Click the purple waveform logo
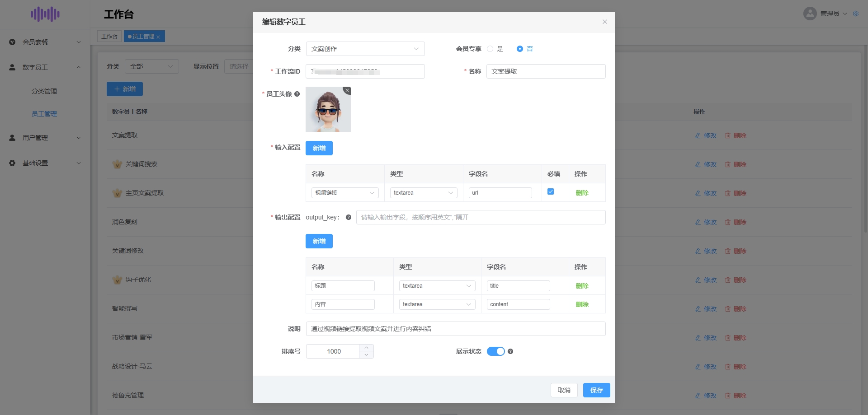Image resolution: width=868 pixels, height=415 pixels. pos(45,14)
